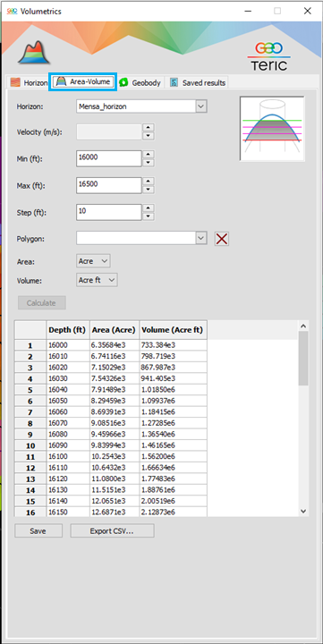
Task: Open the Polygon dropdown
Action: (141, 238)
